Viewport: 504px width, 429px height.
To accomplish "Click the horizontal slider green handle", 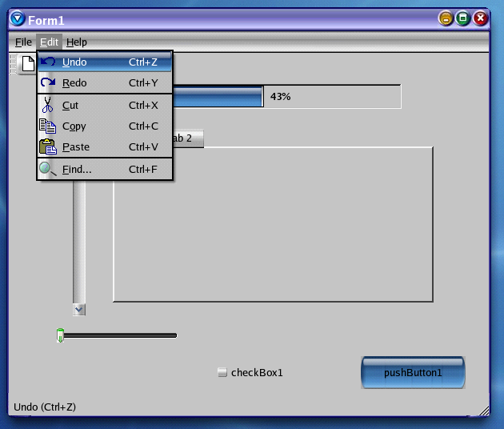I will point(60,335).
